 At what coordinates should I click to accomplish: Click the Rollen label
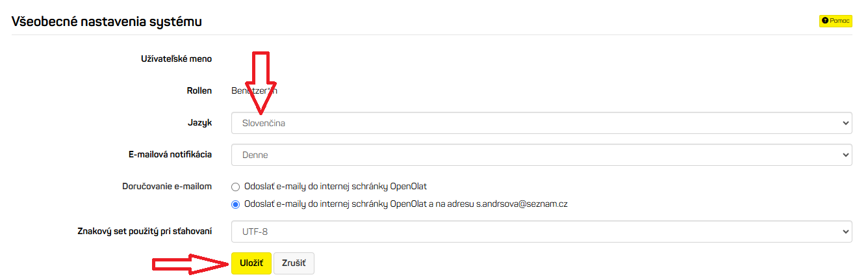[x=199, y=90]
